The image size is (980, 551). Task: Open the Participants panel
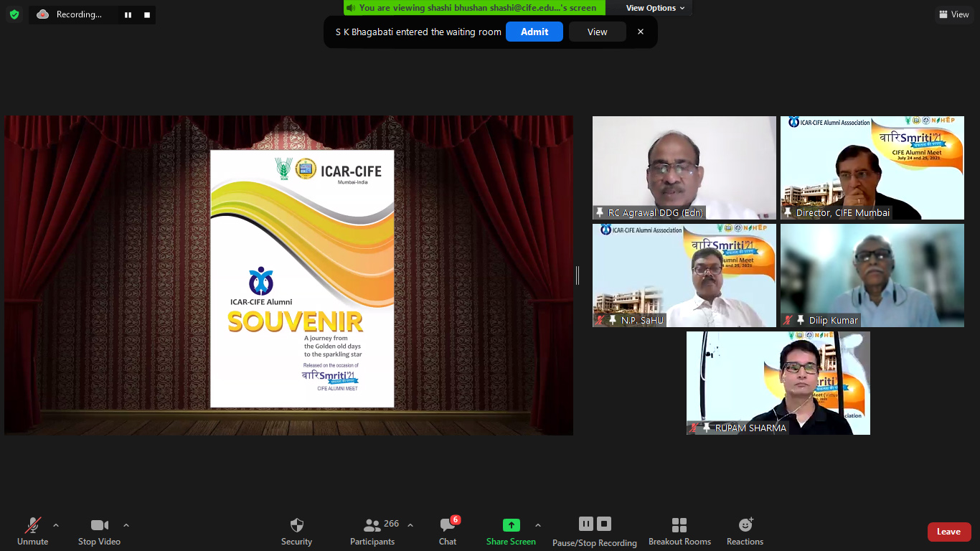click(x=372, y=531)
